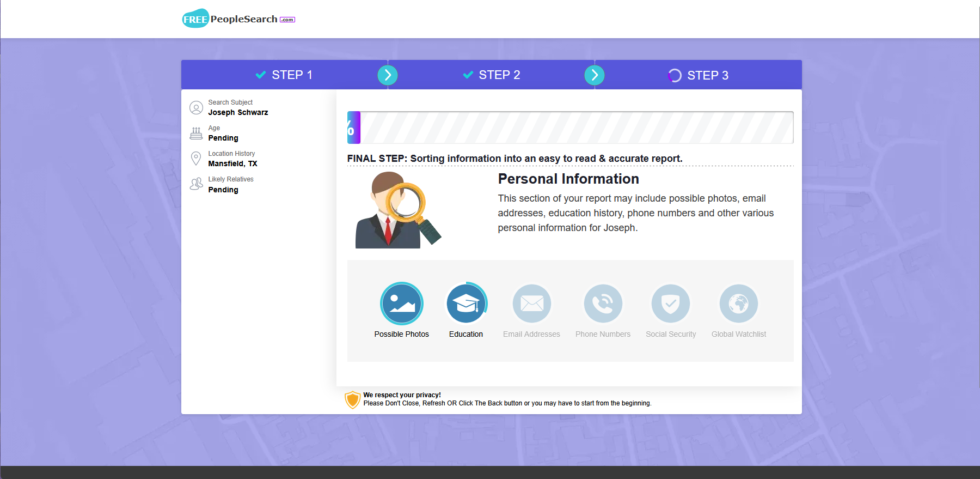Click the Joseph Schwarz subject name
The height and width of the screenshot is (479, 980).
pos(238,112)
